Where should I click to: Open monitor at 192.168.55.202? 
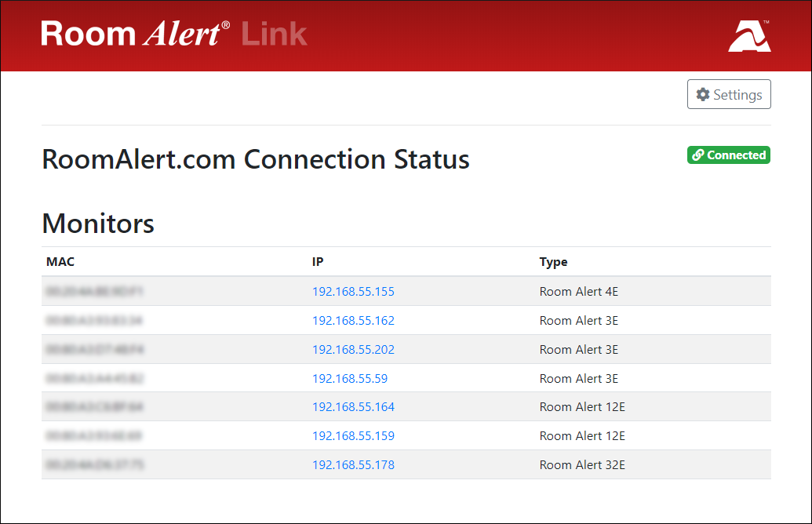coord(354,349)
